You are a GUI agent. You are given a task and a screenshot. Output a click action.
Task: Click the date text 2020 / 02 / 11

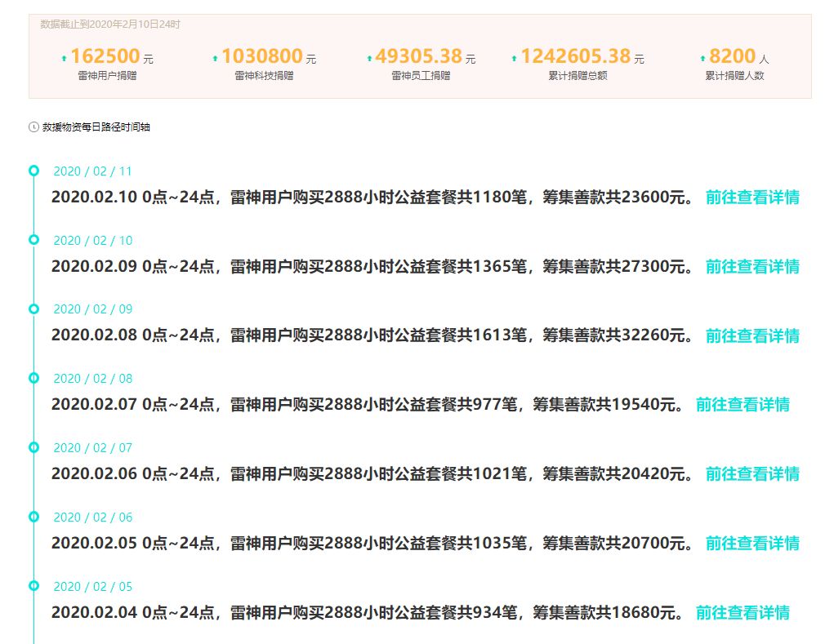pyautogui.click(x=92, y=171)
